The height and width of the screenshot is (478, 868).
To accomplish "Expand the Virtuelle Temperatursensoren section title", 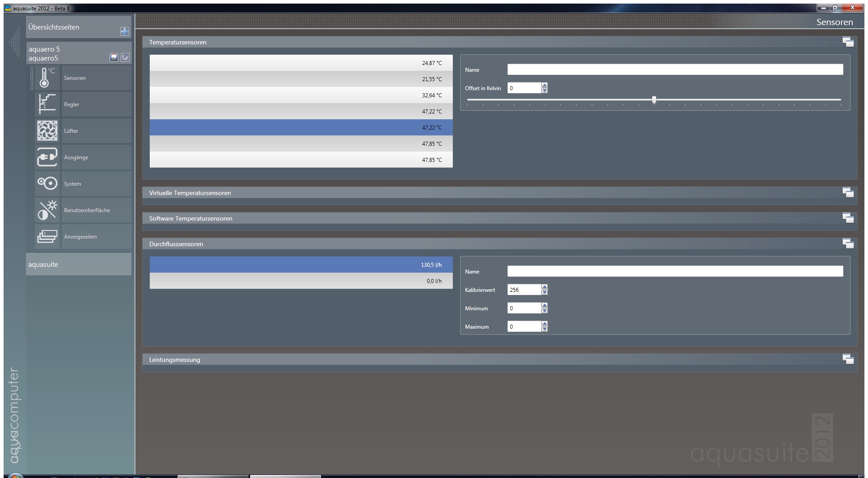I will [x=190, y=193].
